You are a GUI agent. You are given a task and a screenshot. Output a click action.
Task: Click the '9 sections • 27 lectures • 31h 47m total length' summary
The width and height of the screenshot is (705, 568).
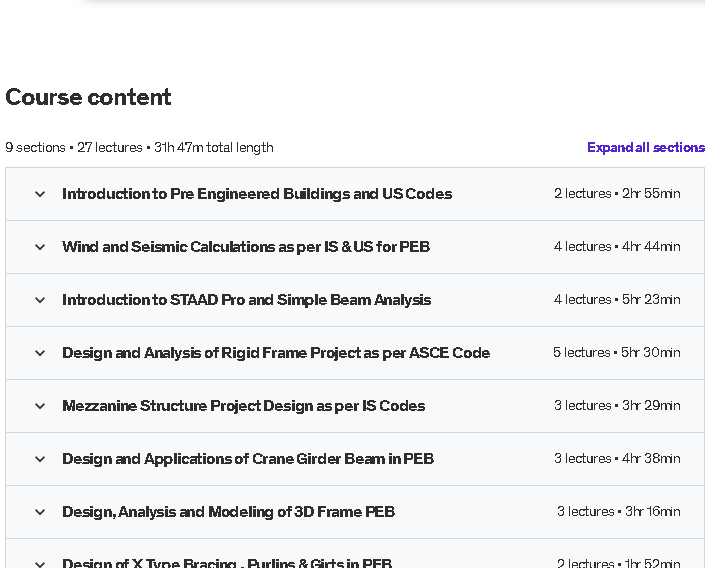click(x=139, y=148)
